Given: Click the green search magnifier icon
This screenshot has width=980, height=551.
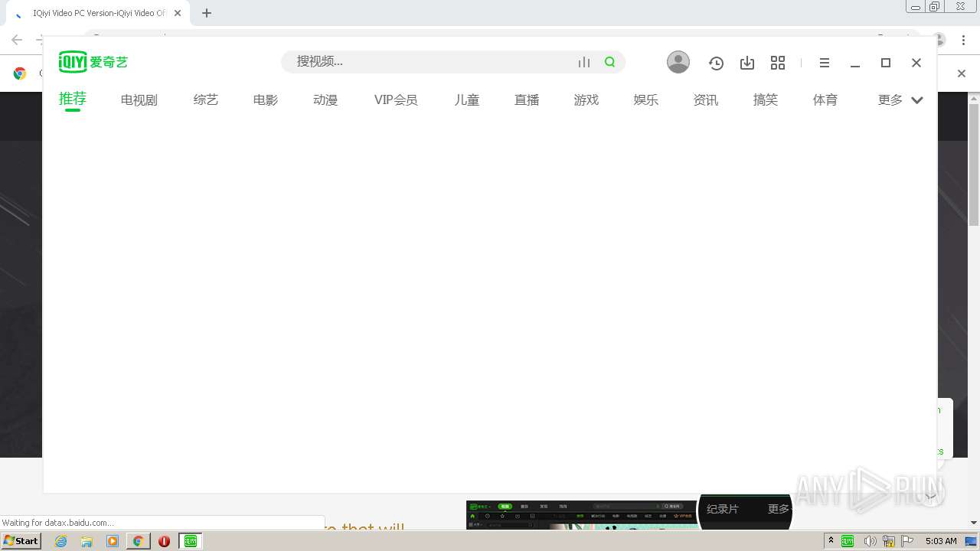Looking at the screenshot, I should [x=610, y=62].
